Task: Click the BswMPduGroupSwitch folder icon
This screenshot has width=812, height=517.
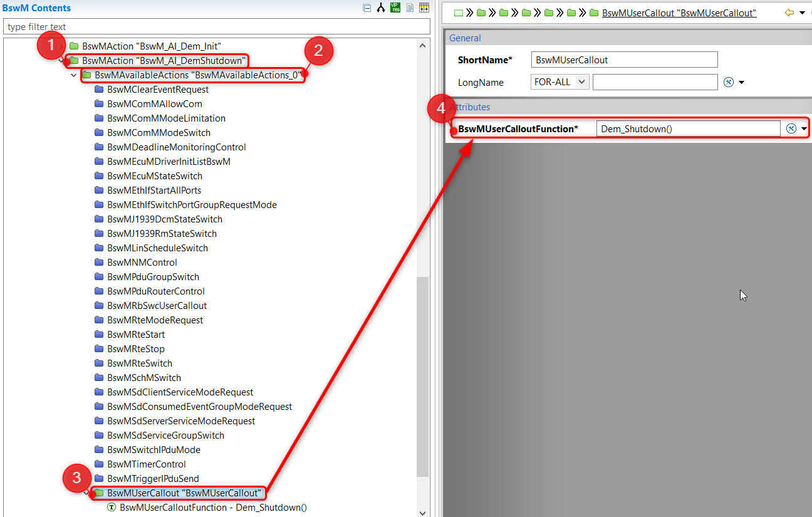Action: [99, 276]
